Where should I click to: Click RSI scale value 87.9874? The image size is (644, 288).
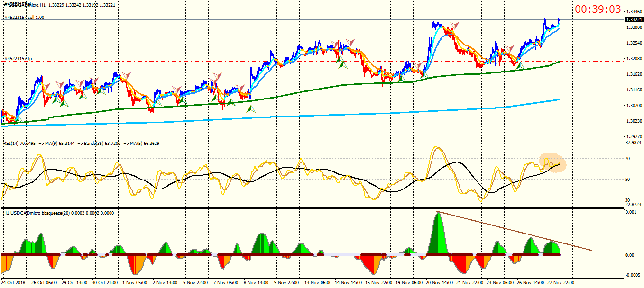pos(634,142)
